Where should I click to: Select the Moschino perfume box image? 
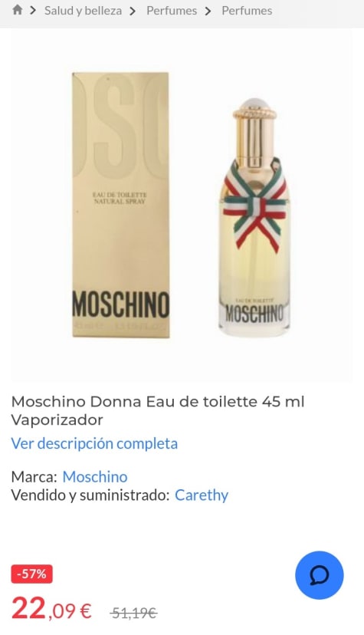[x=120, y=205]
